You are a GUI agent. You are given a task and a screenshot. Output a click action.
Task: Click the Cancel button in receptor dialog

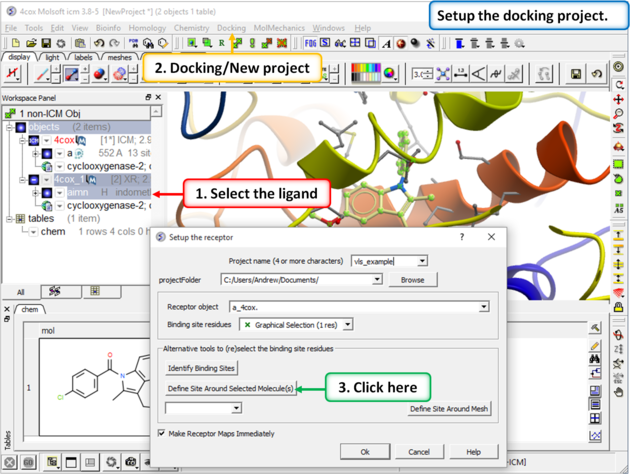click(419, 452)
